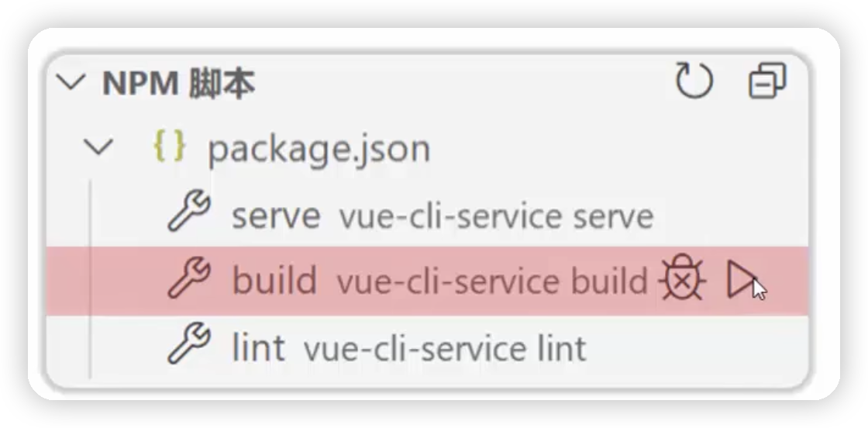The height and width of the screenshot is (428, 868).
Task: Select the NPM 脚本 panel header title
Action: click(179, 85)
